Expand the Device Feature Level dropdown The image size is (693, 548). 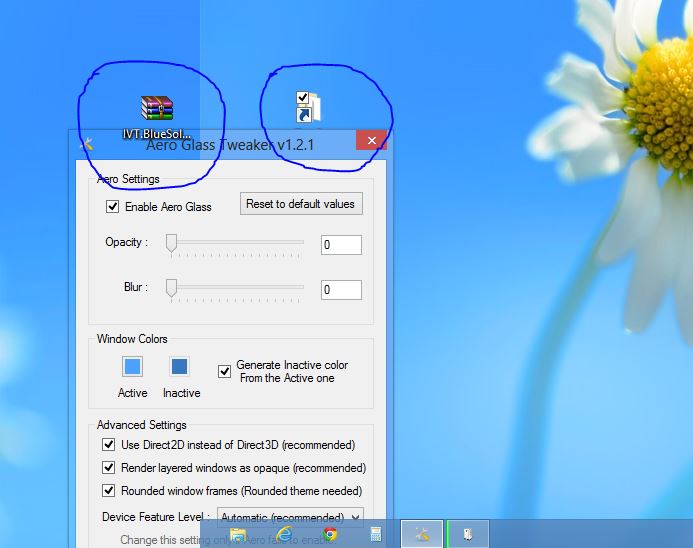[x=290, y=517]
